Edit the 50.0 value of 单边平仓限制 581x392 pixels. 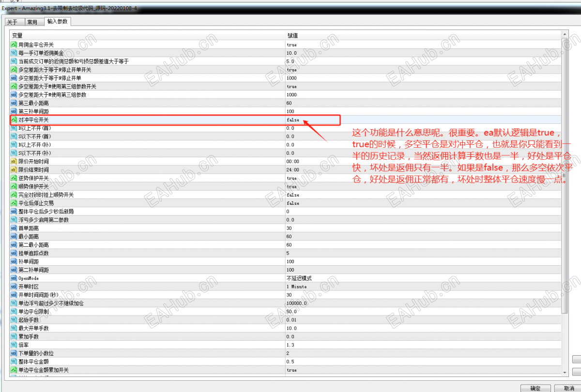(291, 312)
